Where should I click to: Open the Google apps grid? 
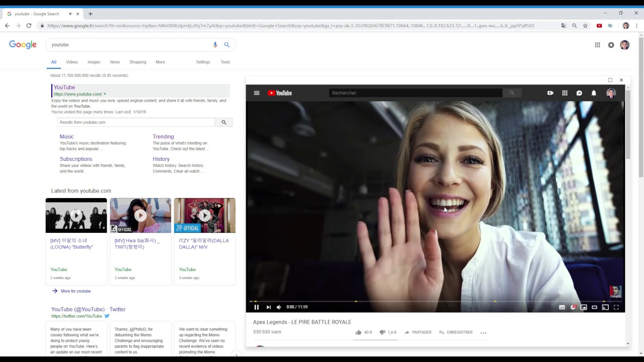pos(597,45)
